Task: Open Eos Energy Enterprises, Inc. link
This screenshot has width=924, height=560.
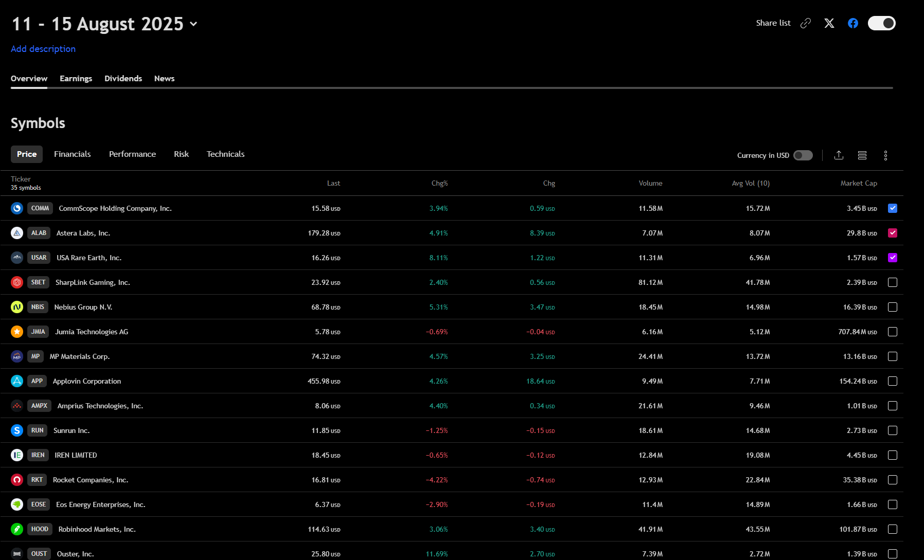Action: coord(101,504)
